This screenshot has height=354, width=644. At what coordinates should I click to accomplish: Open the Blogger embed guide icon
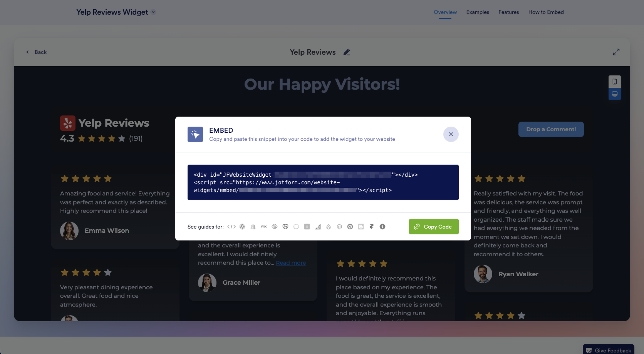coord(361,227)
